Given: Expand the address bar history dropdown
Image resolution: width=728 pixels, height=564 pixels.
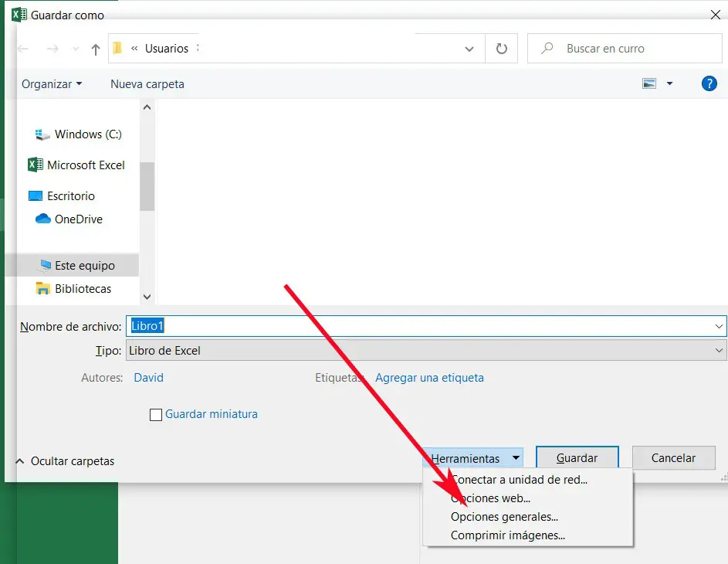Looking at the screenshot, I should [x=469, y=49].
